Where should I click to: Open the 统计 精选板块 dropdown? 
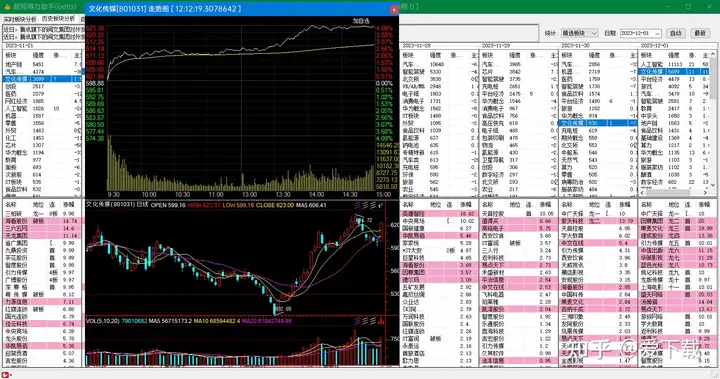tap(579, 33)
